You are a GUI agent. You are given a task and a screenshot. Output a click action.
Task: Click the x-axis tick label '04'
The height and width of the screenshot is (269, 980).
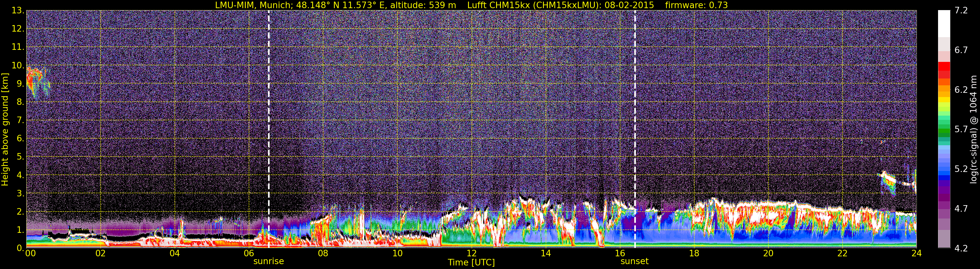tap(175, 253)
